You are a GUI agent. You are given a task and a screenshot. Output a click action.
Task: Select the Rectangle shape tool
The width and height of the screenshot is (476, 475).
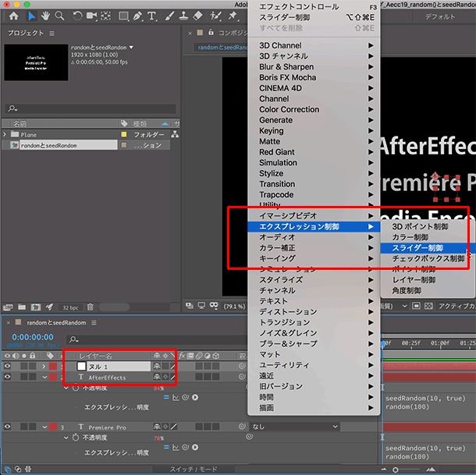[123, 16]
